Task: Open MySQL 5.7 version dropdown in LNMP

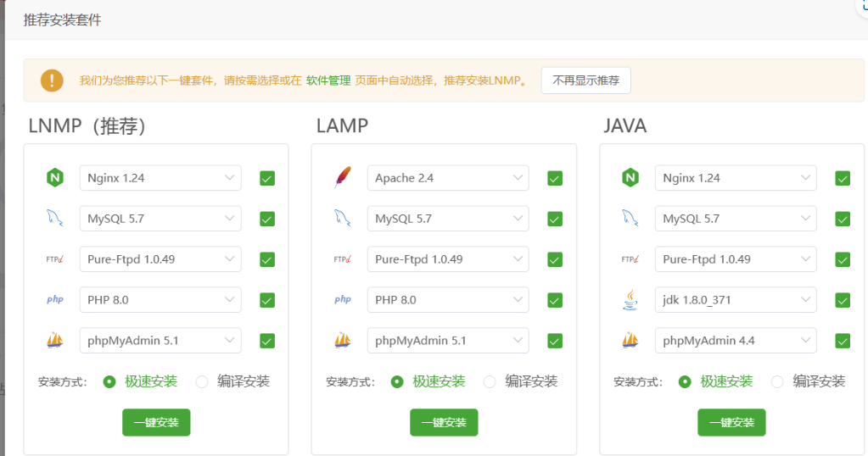Action: pos(160,219)
